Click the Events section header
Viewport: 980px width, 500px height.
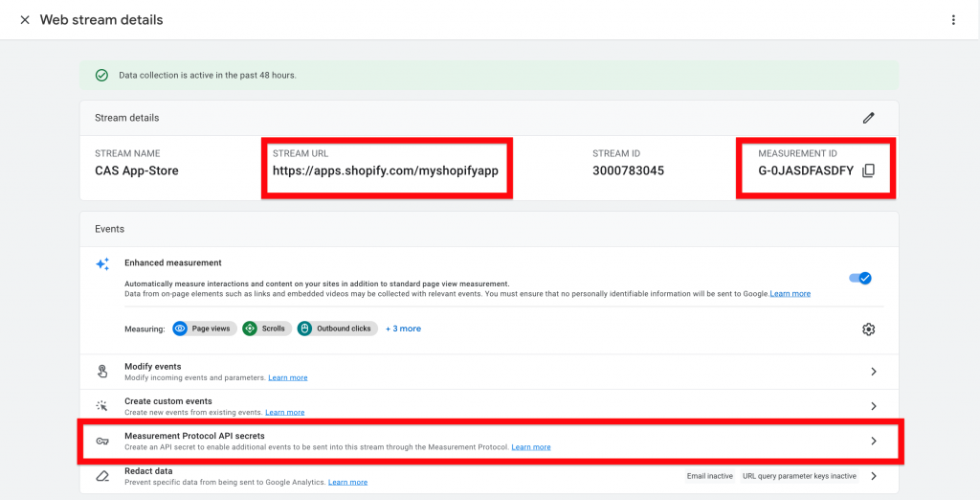[x=109, y=229]
